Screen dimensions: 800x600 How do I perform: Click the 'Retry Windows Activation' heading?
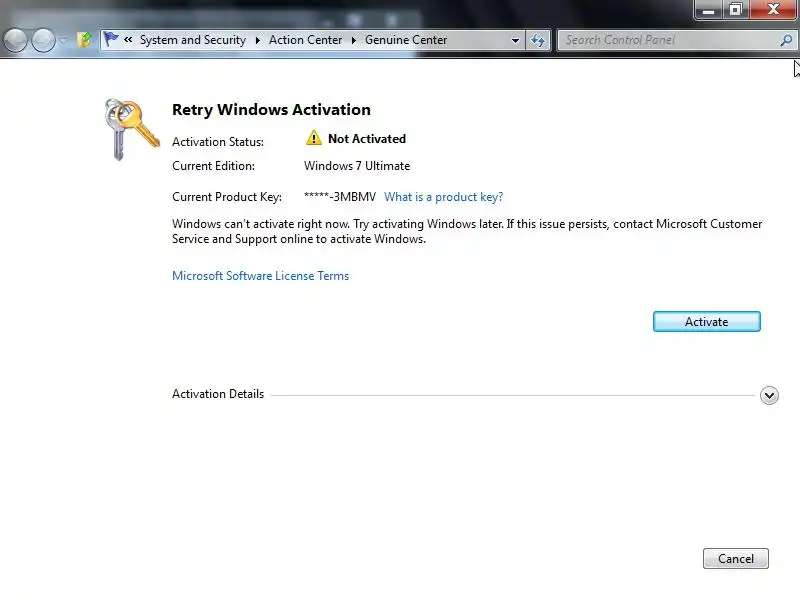[x=271, y=110]
